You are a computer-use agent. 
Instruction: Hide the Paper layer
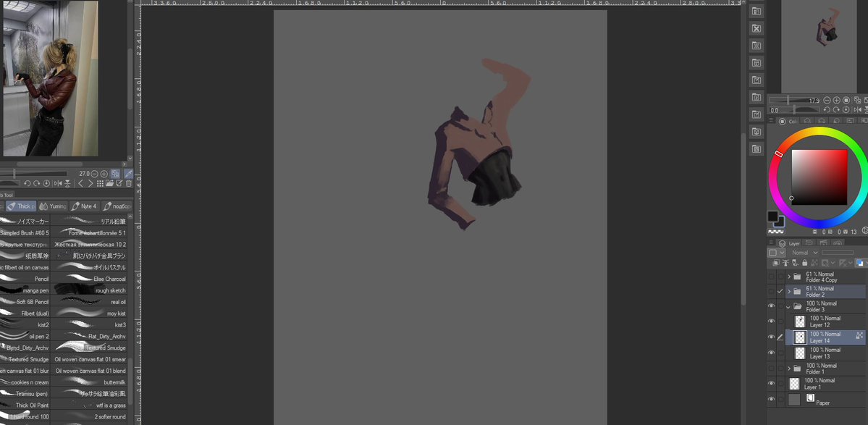(771, 399)
